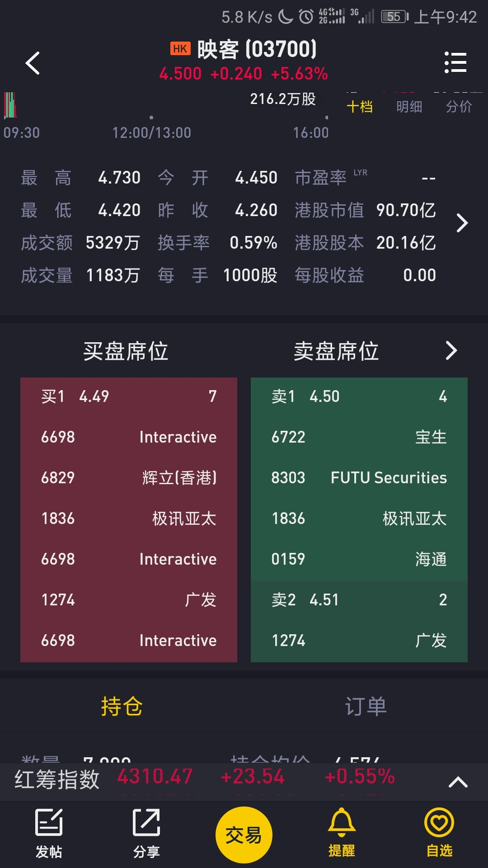Expand the 红筹指数 index bar chevron
Image resolution: width=488 pixels, height=868 pixels.
[x=458, y=782]
